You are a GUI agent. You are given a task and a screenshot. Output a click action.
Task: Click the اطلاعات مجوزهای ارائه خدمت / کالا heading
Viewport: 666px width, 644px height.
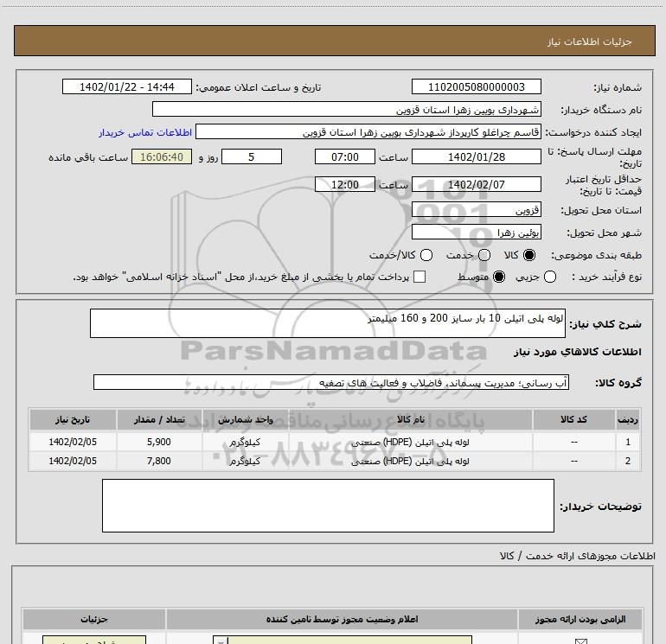tap(578, 556)
